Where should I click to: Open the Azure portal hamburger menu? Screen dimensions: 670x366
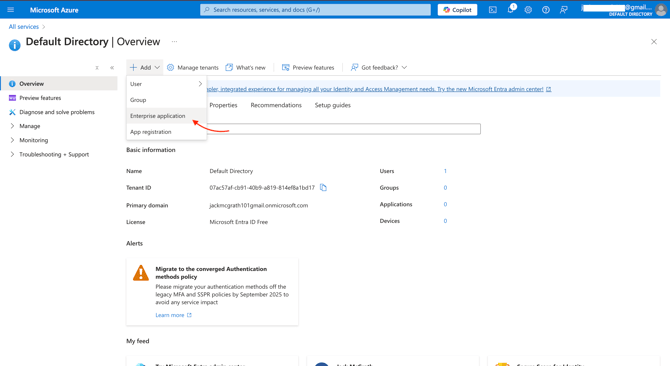[x=11, y=9]
